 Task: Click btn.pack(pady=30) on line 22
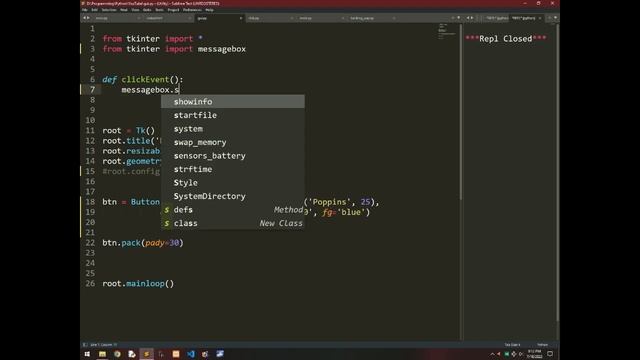tap(143, 243)
